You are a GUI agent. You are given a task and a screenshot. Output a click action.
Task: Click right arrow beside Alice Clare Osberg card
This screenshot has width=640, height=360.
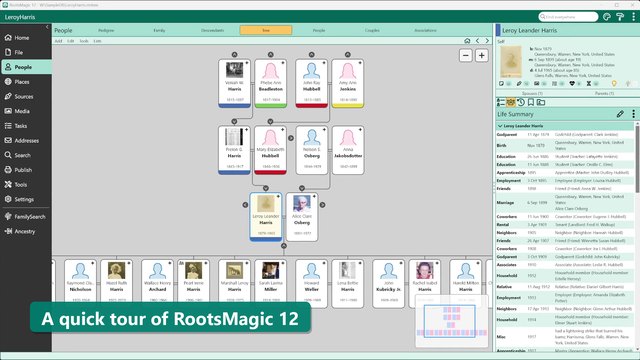tap(322, 205)
